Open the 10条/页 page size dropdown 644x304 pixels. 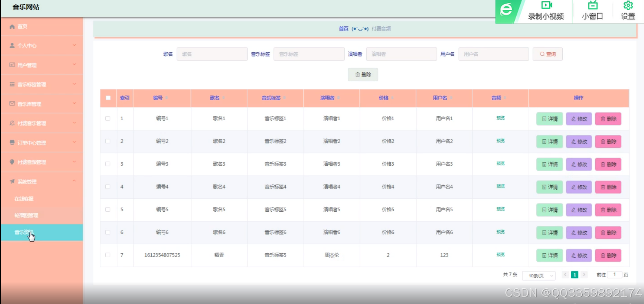click(539, 276)
